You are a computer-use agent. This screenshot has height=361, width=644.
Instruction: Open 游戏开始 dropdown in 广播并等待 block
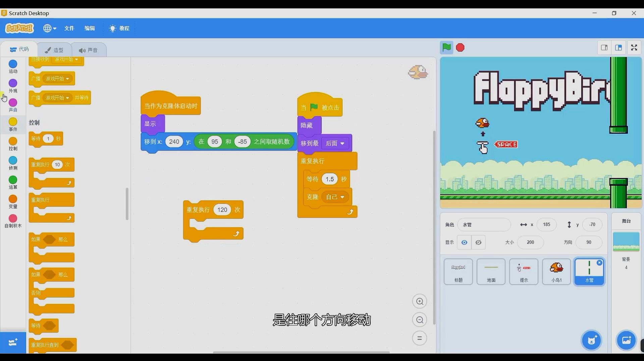(x=57, y=98)
